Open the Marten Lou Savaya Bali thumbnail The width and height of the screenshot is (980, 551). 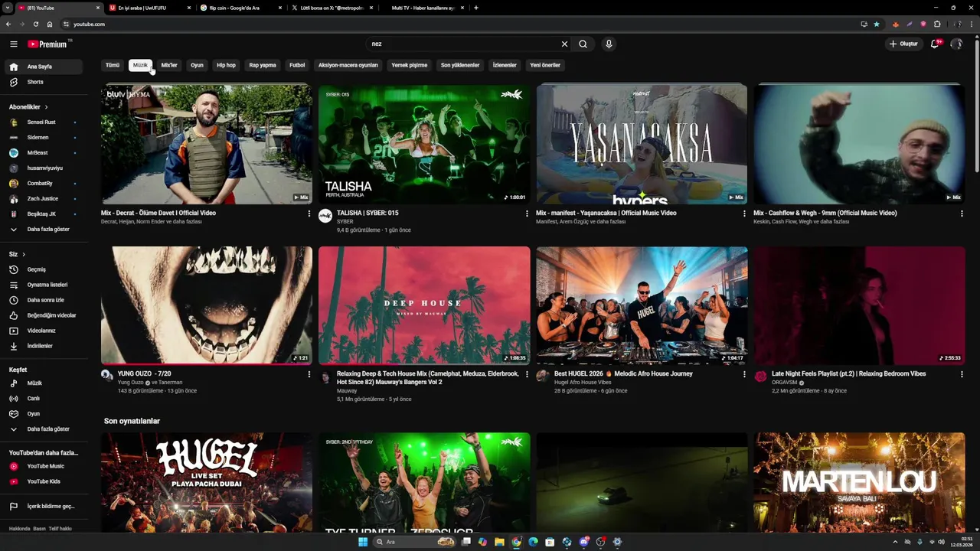pyautogui.click(x=859, y=482)
